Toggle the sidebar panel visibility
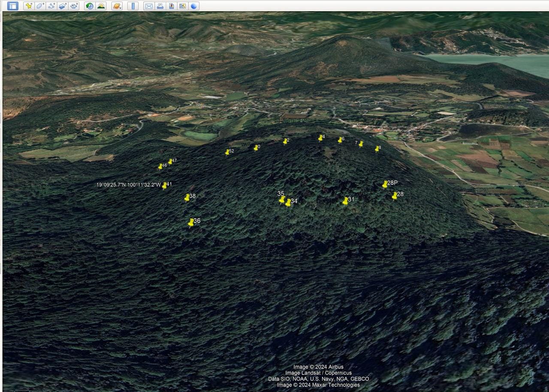The width and height of the screenshot is (549, 392). [x=13, y=6]
